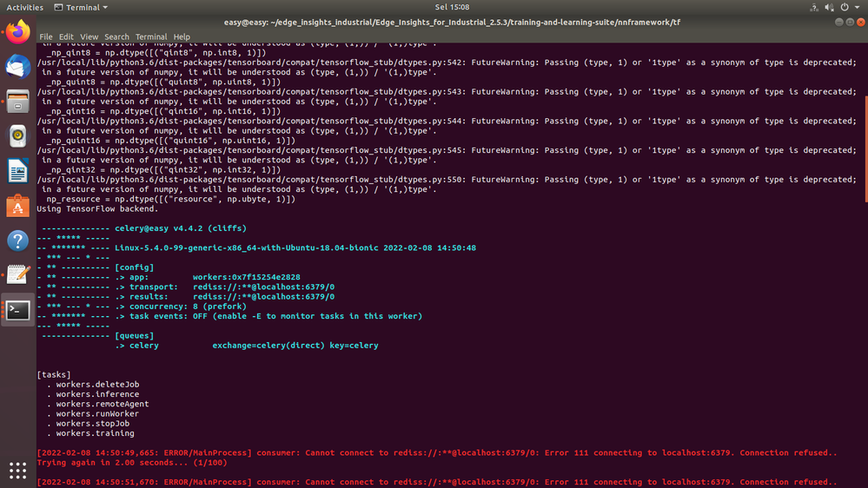868x488 pixels.
Task: Open the Terminal app menu dropdown
Action: (x=81, y=7)
